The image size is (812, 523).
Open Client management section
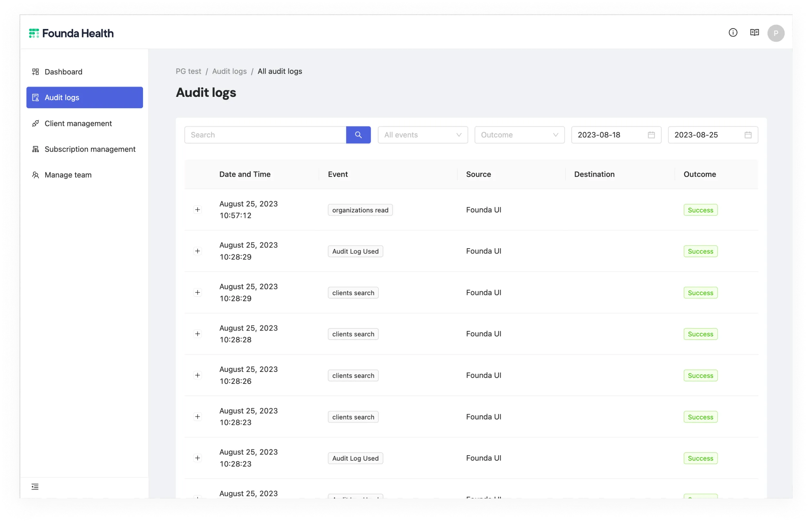coord(85,123)
